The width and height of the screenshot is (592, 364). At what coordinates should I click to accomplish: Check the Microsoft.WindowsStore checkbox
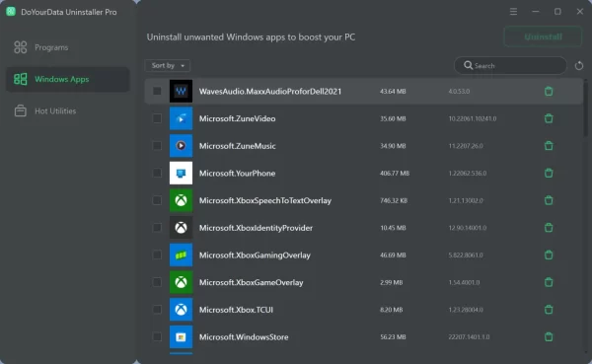point(157,336)
